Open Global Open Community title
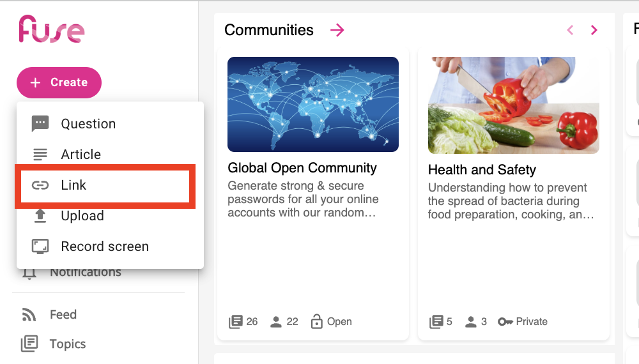This screenshot has width=639, height=364. (302, 168)
